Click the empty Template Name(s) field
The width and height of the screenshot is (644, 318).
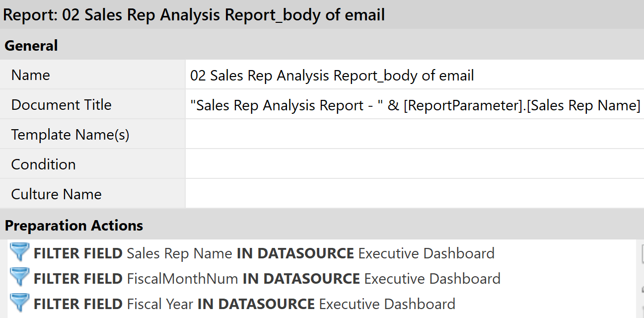tap(414, 135)
